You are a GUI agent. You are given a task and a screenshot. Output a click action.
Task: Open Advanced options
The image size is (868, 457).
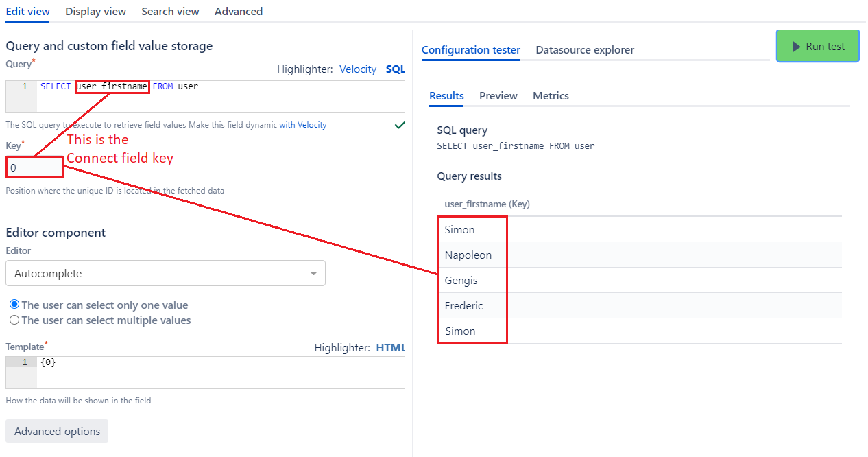(57, 431)
